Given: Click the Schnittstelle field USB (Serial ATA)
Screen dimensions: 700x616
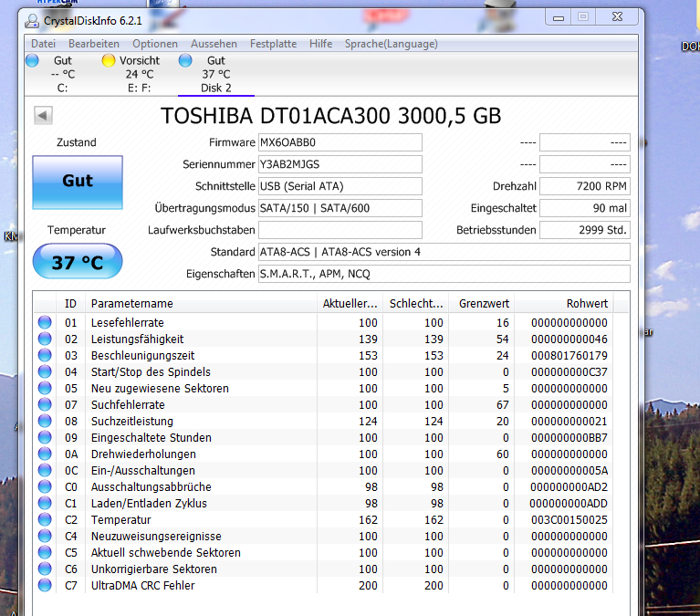Looking at the screenshot, I should coord(340,186).
